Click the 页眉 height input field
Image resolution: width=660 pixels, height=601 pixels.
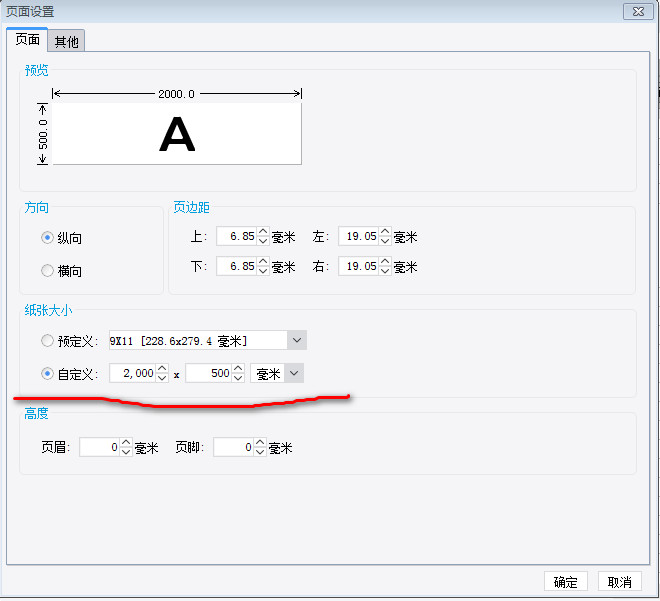click(99, 447)
